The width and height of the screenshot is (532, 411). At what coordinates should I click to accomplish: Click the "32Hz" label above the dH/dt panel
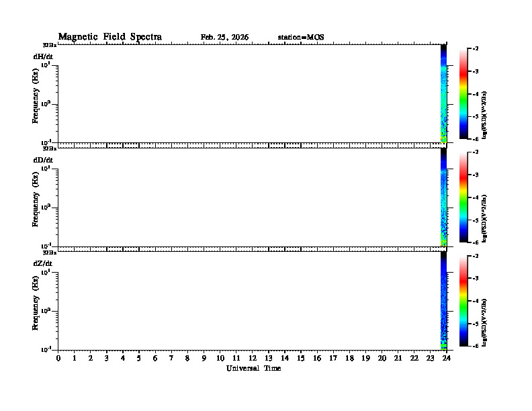tap(50, 45)
